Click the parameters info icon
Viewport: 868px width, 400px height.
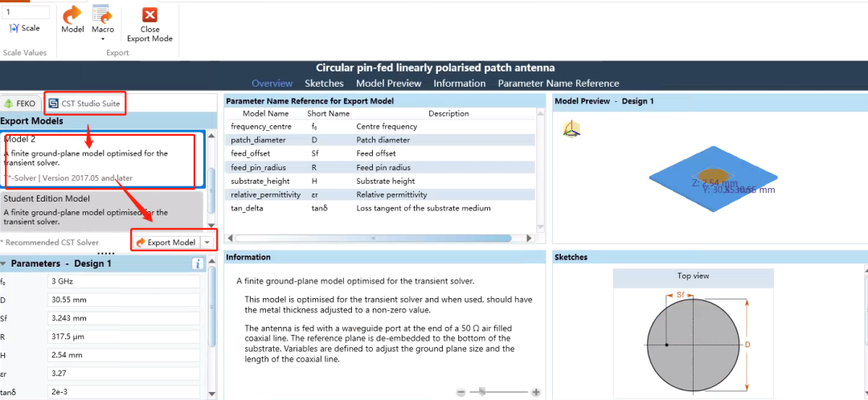pos(199,264)
